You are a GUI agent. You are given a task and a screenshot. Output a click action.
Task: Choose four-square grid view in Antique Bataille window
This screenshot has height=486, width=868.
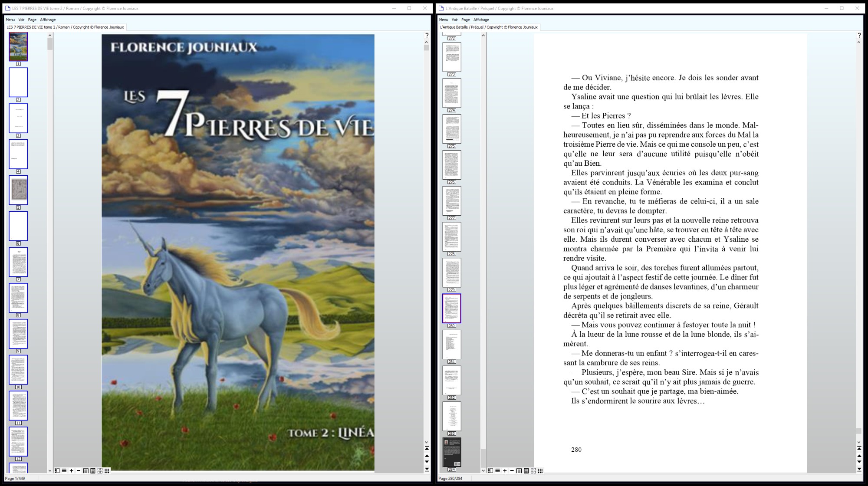click(x=533, y=471)
